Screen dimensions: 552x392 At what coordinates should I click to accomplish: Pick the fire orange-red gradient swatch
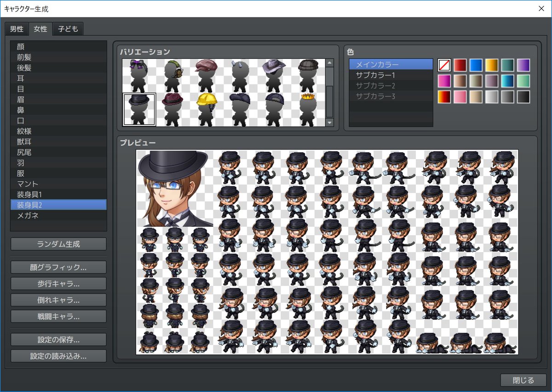(444, 97)
